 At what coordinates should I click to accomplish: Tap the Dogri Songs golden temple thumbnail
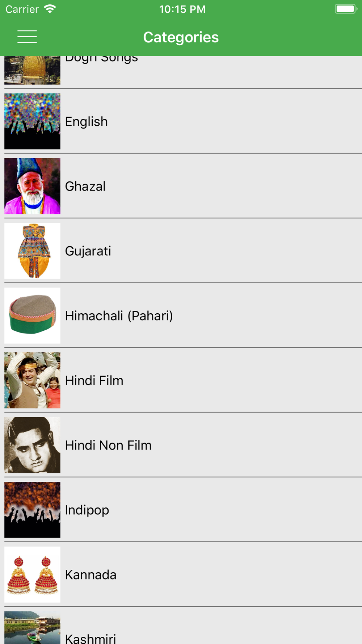pyautogui.click(x=32, y=70)
